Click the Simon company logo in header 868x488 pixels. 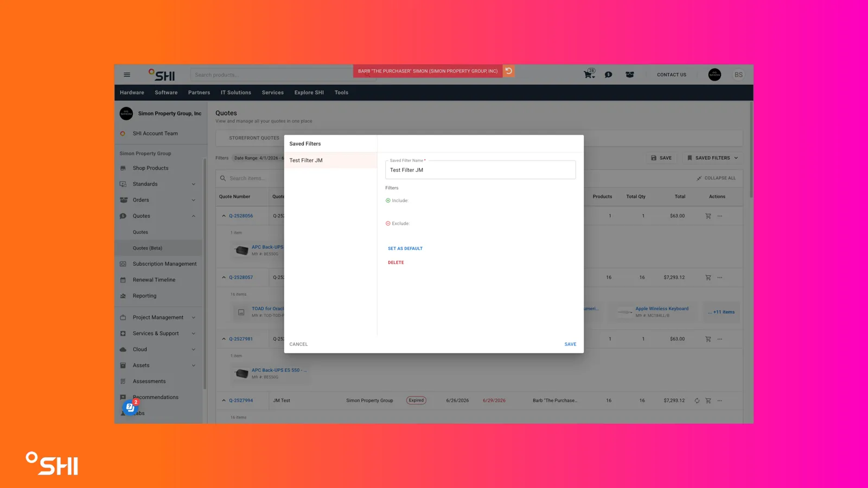point(714,75)
